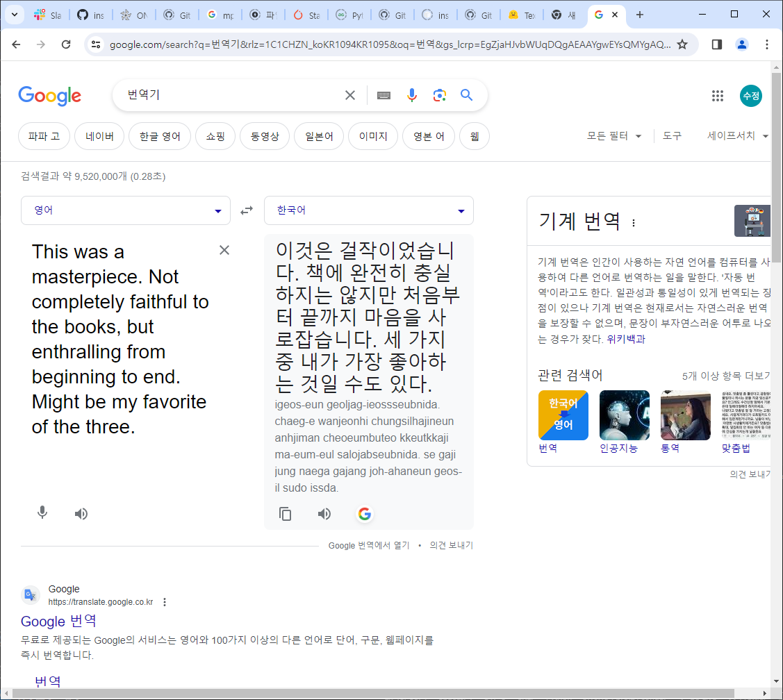Select the 쇼핑 filter chip
Image resolution: width=783 pixels, height=700 pixels.
pyautogui.click(x=215, y=136)
